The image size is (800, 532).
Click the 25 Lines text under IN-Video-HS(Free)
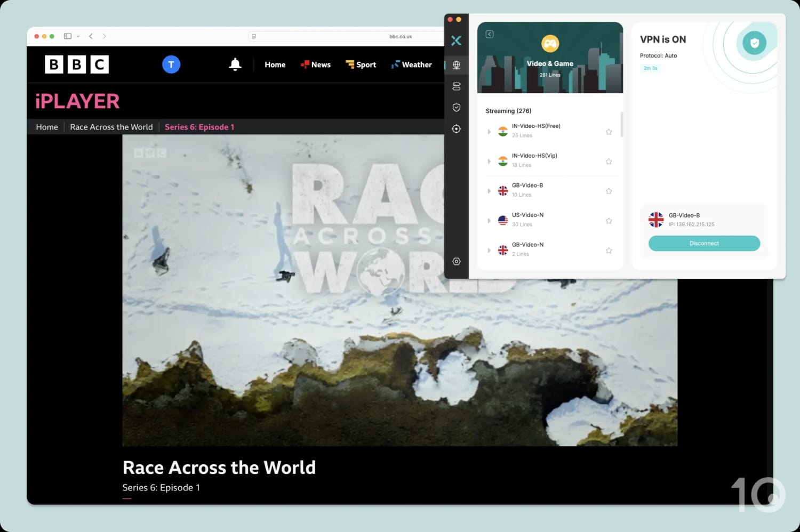click(522, 135)
